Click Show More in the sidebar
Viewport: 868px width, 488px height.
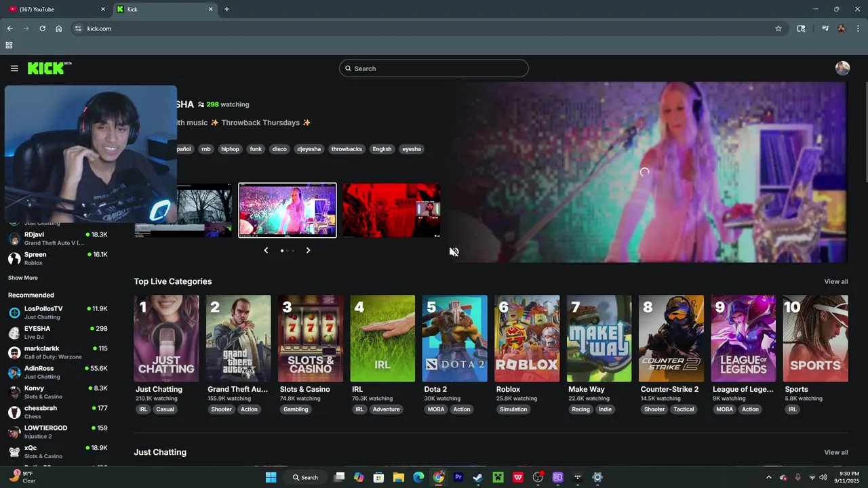23,278
